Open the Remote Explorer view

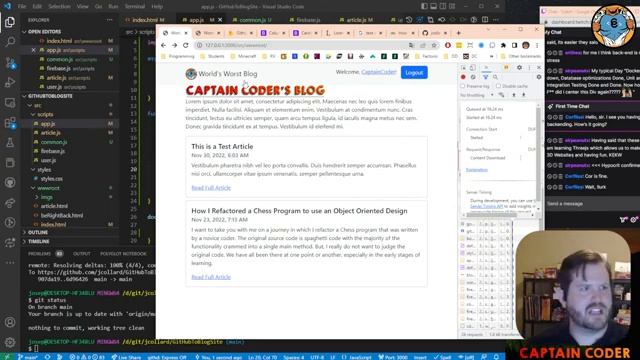click(10, 103)
